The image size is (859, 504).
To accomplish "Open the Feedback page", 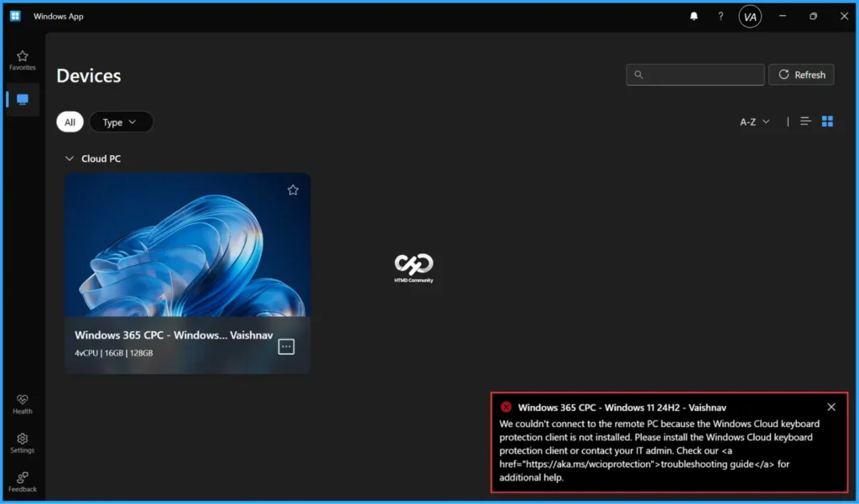I will click(x=23, y=481).
